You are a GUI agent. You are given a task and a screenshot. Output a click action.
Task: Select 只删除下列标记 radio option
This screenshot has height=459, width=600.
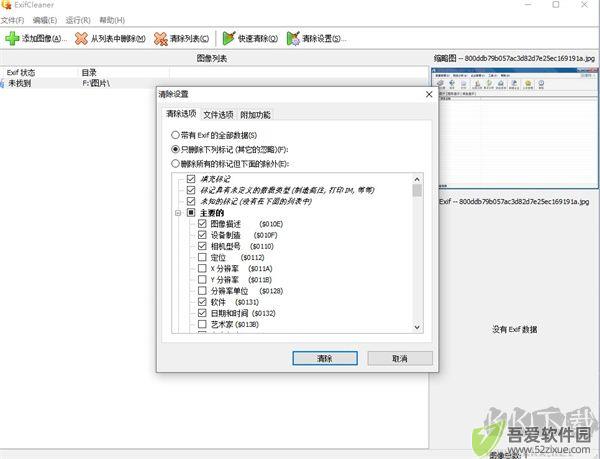tap(175, 149)
